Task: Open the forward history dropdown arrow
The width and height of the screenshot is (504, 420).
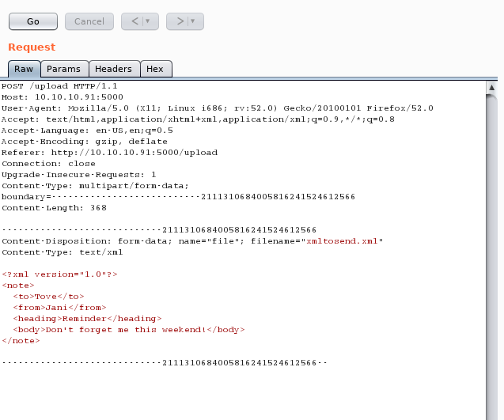Action: pos(193,21)
